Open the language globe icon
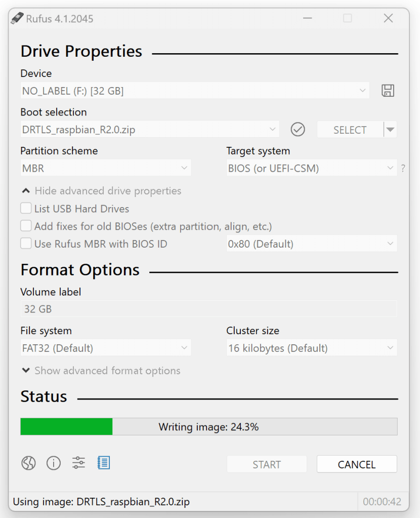Screen dimensions: 420x518 click(x=28, y=463)
